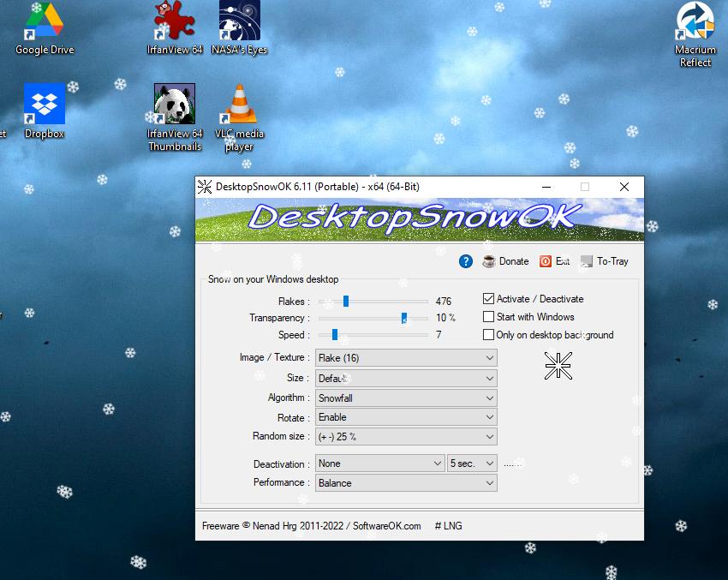Launch IrfanView 64 from the desktop
Viewport: 728px width, 580px height.
click(175, 29)
